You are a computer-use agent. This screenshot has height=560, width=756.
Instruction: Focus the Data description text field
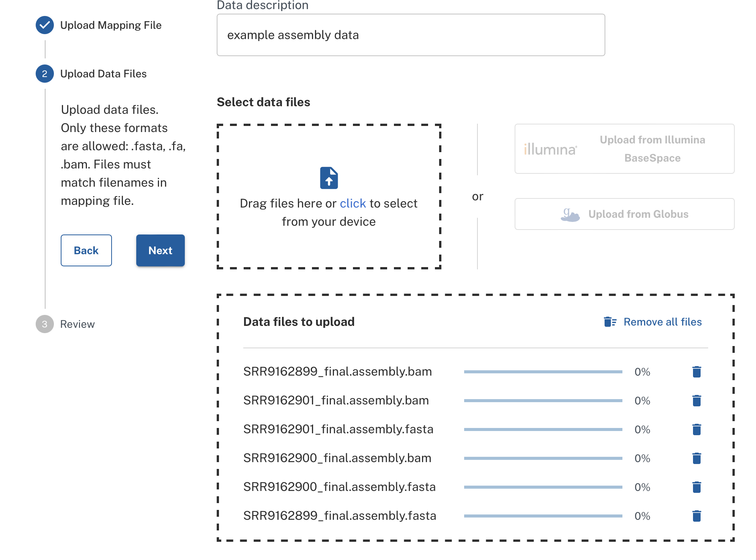coord(411,35)
